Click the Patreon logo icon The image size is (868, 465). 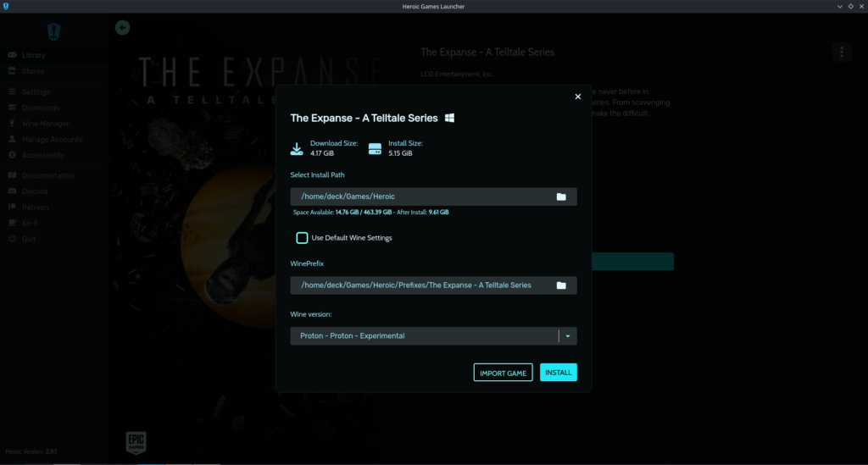12,207
